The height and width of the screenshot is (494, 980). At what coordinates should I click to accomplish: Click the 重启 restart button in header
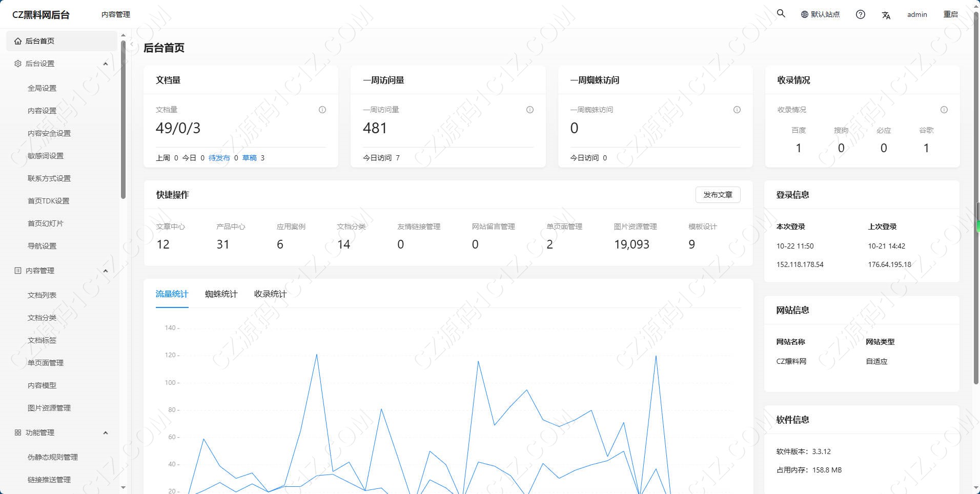[x=950, y=14]
